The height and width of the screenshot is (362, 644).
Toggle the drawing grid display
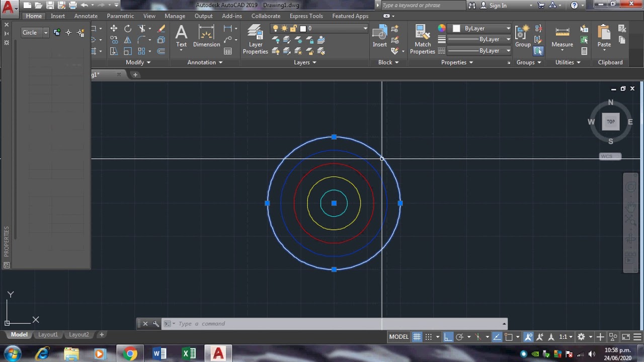(417, 337)
